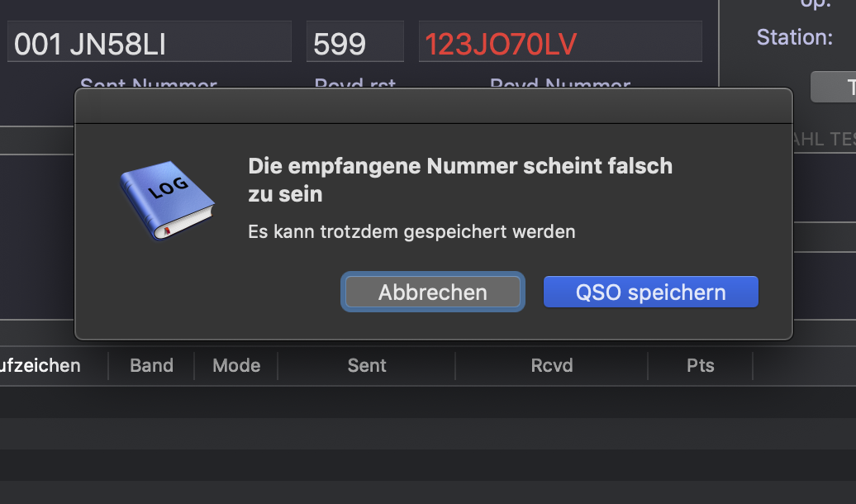Select the first empty row in log table

(x=428, y=402)
